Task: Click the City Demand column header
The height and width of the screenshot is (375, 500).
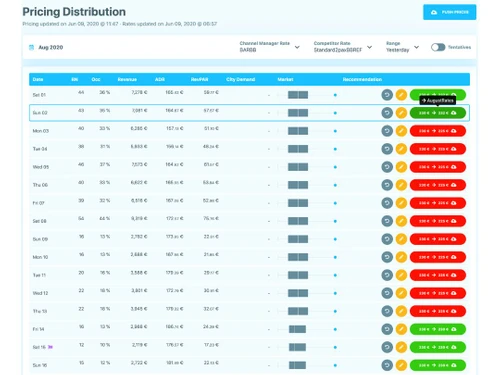Action: (x=240, y=79)
